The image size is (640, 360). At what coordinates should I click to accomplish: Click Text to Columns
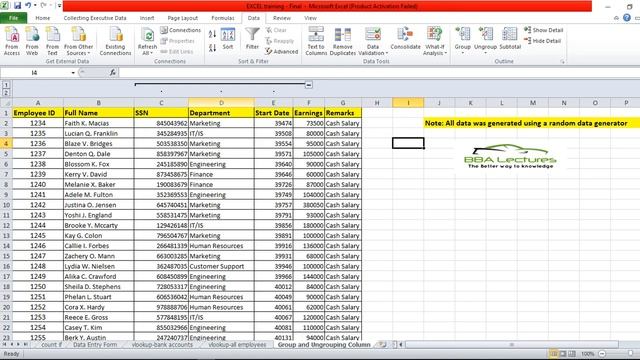(x=316, y=41)
